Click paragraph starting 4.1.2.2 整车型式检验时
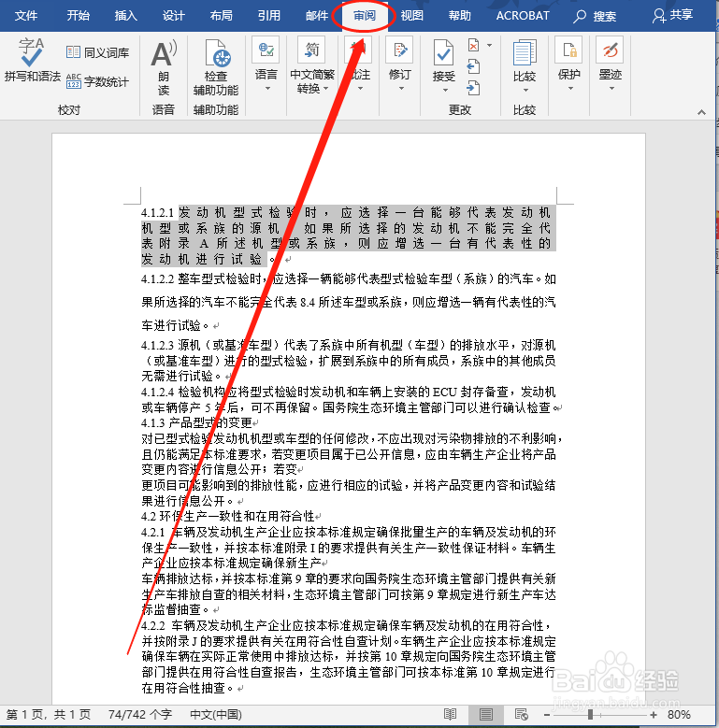This screenshot has height=728, width=719. click(349, 302)
